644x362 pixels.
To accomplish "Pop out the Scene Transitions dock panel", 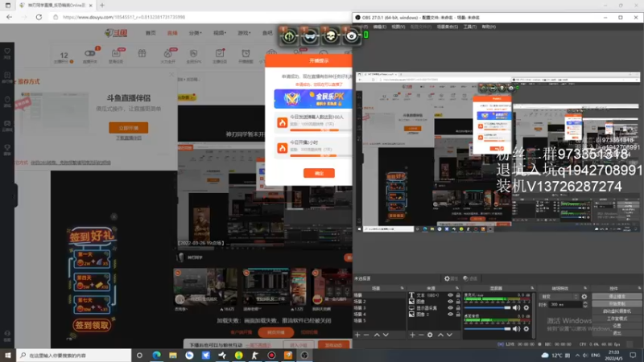I will [585, 288].
